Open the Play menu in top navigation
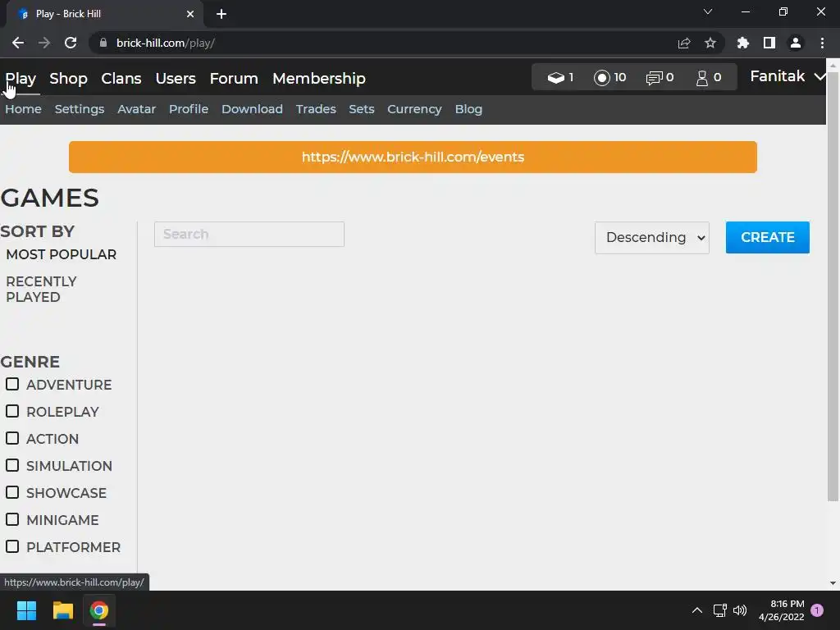The width and height of the screenshot is (840, 630). point(21,78)
